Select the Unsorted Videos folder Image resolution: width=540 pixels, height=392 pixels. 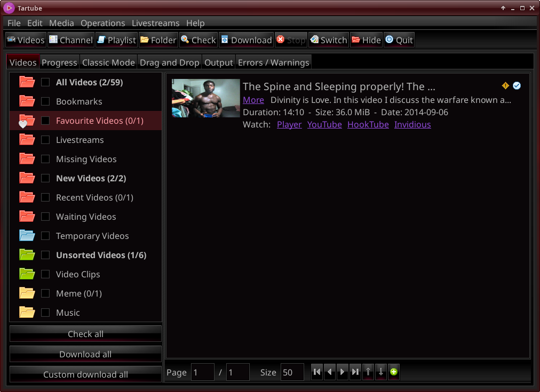(x=101, y=255)
